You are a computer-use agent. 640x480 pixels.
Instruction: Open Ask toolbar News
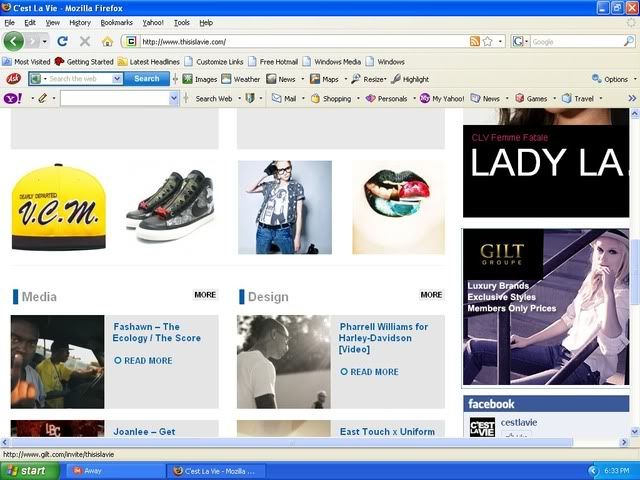coord(281,79)
